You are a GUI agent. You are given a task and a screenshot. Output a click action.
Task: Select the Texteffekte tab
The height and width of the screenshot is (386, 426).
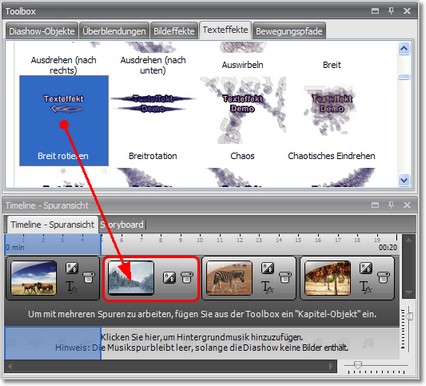(x=225, y=30)
